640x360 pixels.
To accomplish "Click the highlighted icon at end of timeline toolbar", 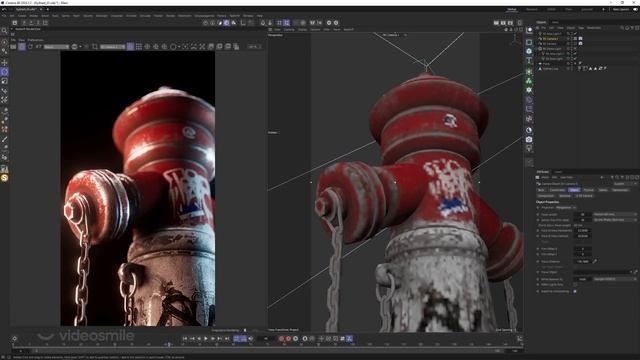I will 349,338.
